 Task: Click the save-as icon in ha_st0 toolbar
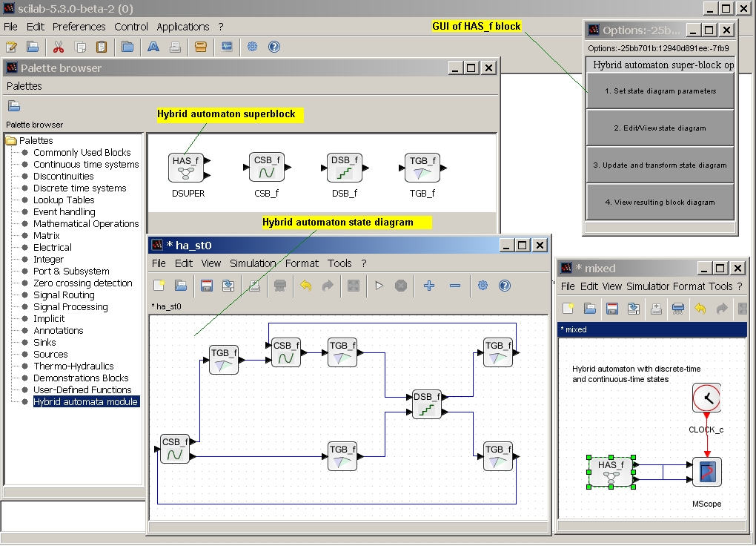pos(228,286)
